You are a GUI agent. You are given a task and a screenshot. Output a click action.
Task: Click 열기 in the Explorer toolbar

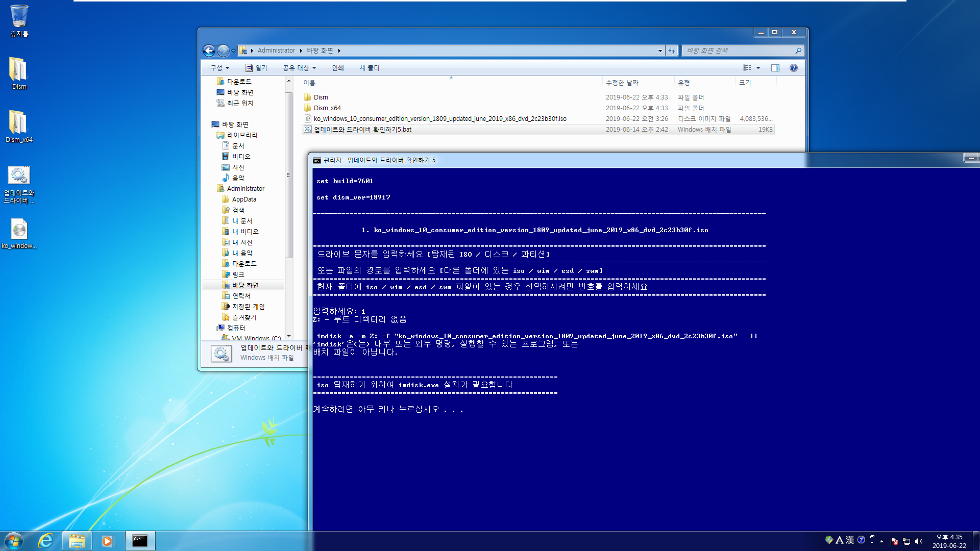click(256, 68)
